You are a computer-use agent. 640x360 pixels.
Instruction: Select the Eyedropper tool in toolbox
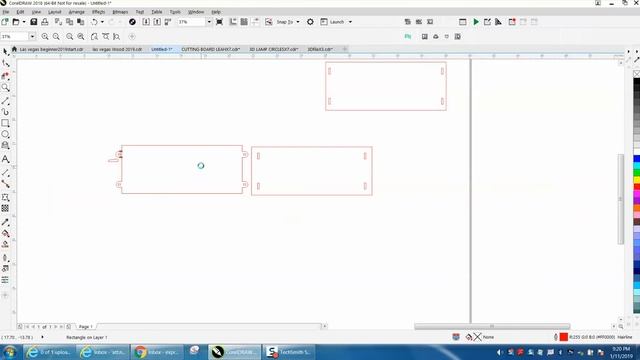[x=5, y=222]
